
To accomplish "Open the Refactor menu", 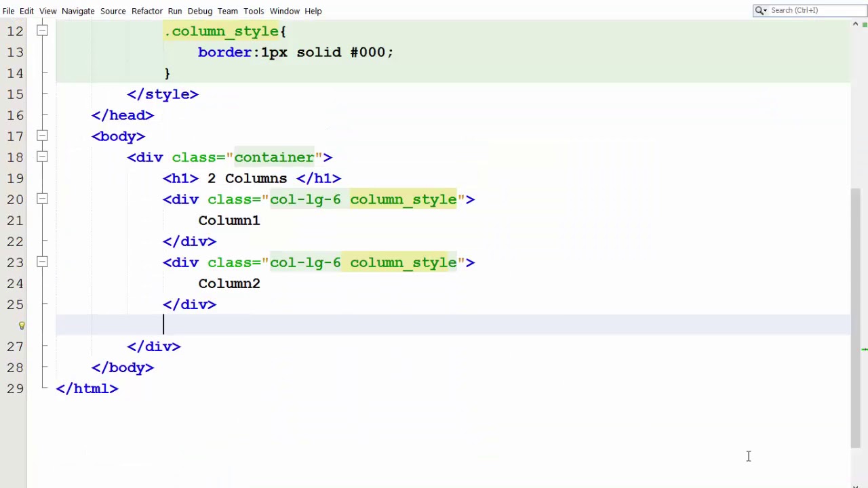I will point(147,11).
